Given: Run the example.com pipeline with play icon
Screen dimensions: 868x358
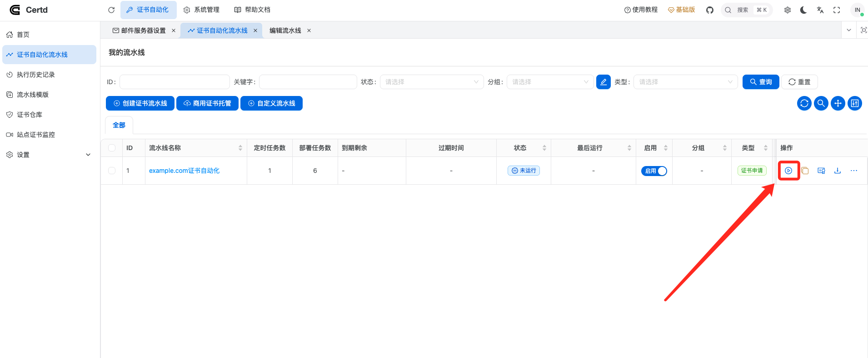Looking at the screenshot, I should point(788,171).
